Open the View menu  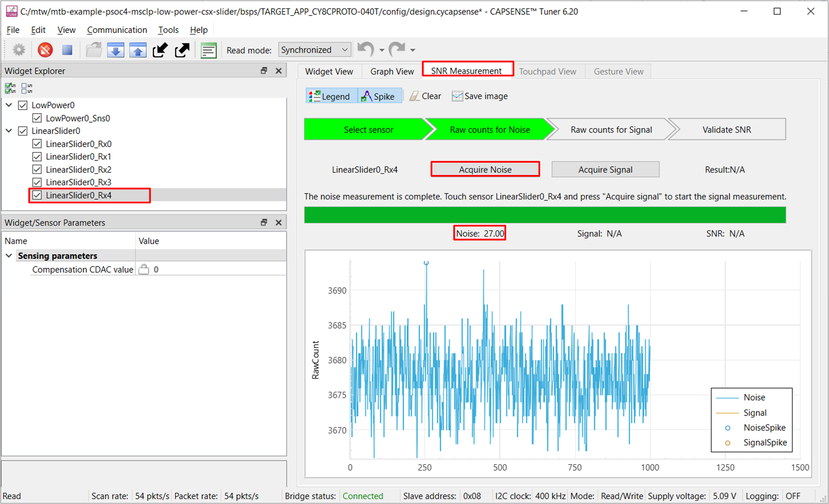click(x=66, y=30)
